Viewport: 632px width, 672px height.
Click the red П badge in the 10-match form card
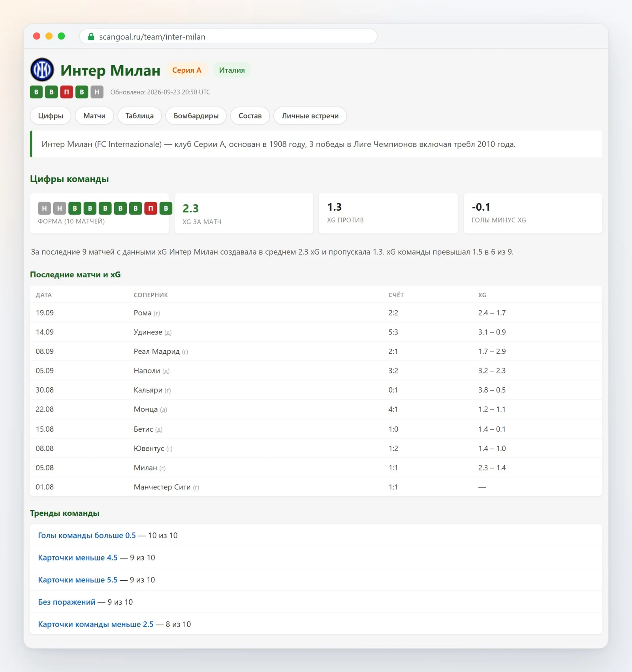tap(150, 208)
